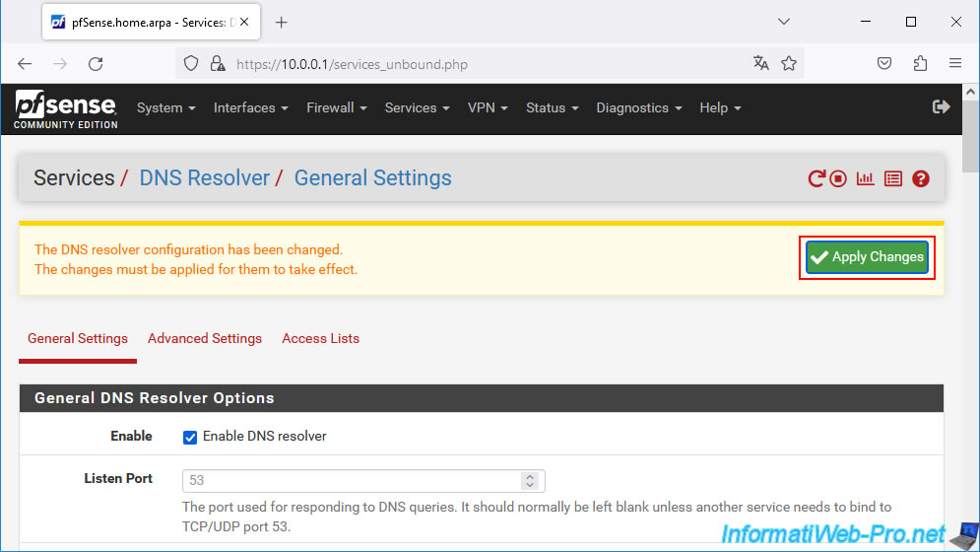This screenshot has height=552, width=980.
Task: Click the page vertical scrollbar thumb
Action: tap(970, 138)
